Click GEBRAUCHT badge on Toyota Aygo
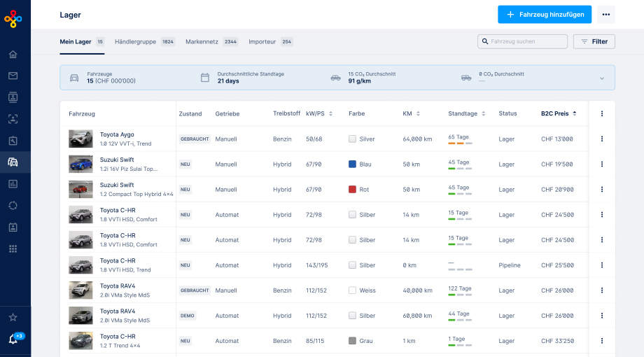This screenshot has height=357, width=644. point(195,139)
